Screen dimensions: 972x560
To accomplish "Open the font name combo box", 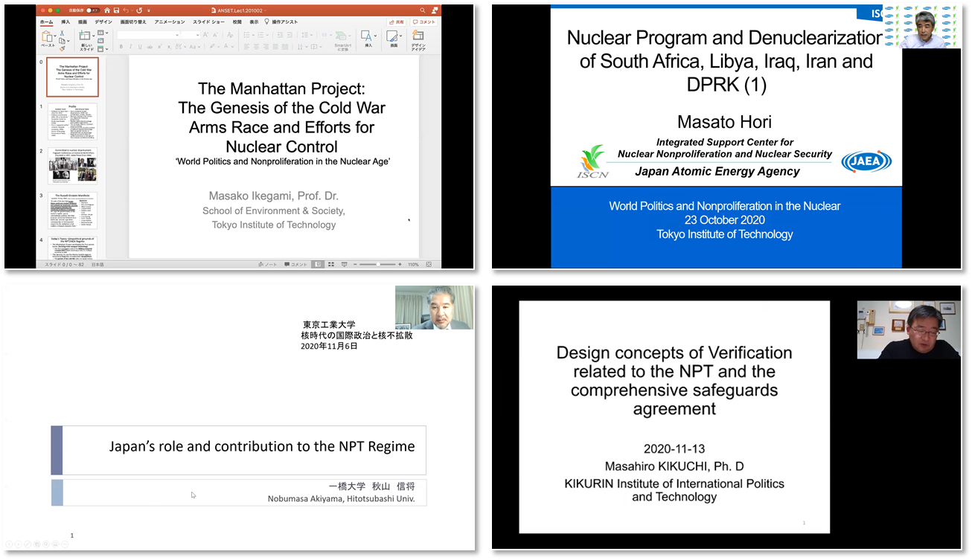I will click(x=148, y=35).
